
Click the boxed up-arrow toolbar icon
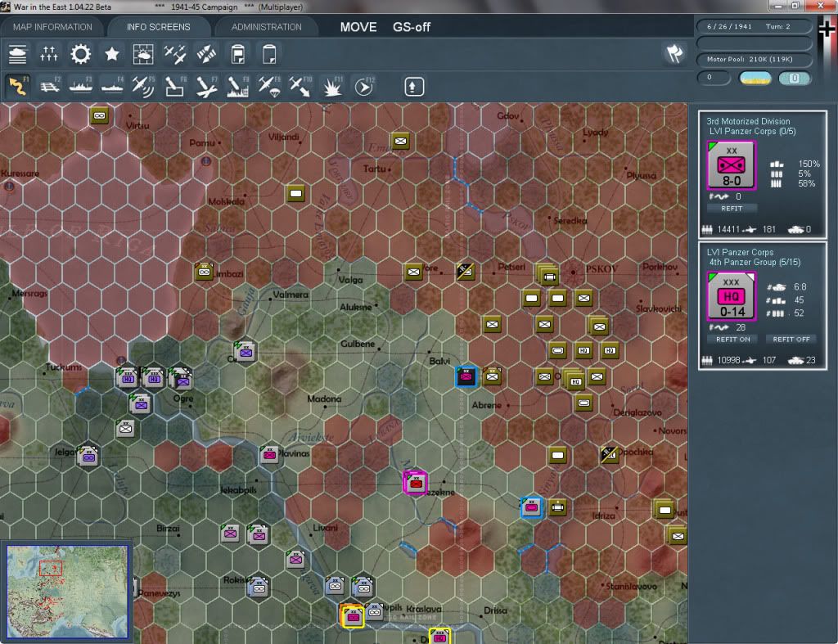point(413,87)
